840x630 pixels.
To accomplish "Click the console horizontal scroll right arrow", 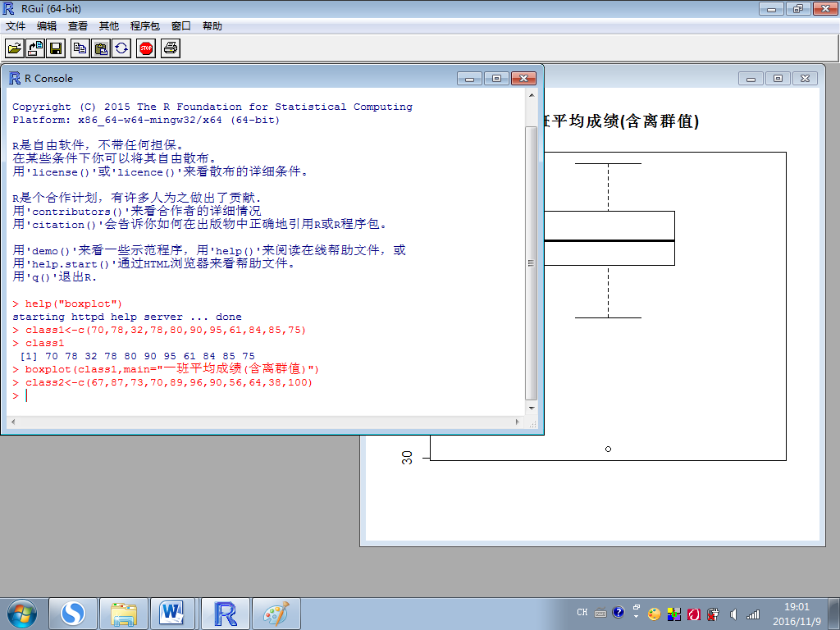I will [x=518, y=422].
